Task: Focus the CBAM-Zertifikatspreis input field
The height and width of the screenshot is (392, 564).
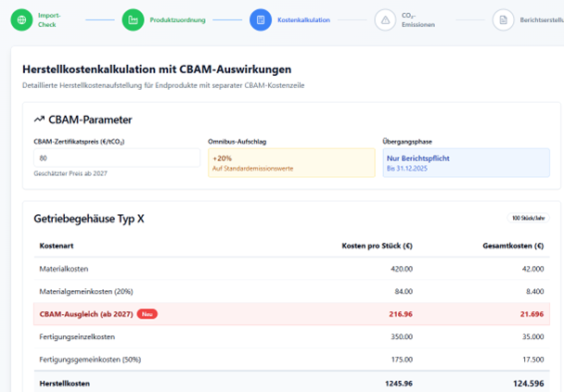Action: point(116,158)
